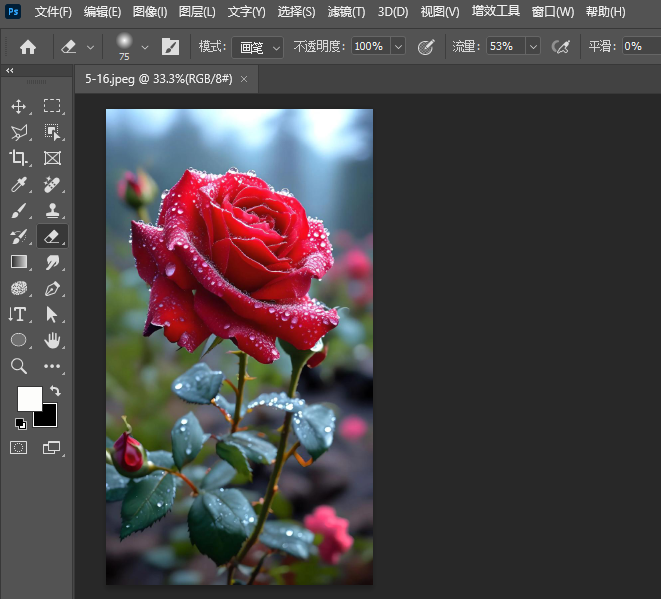
Task: Open the 滤镜(T) menu
Action: click(x=347, y=12)
